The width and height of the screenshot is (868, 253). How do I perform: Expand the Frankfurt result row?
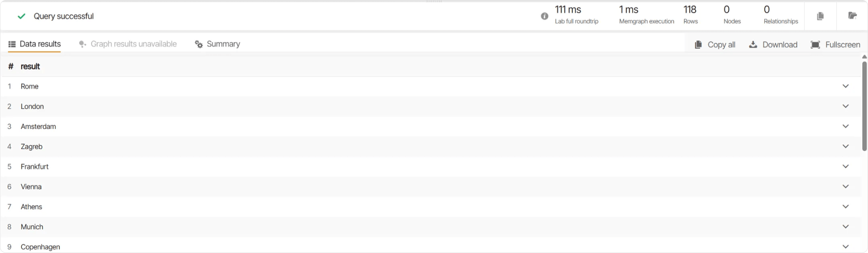click(x=846, y=166)
